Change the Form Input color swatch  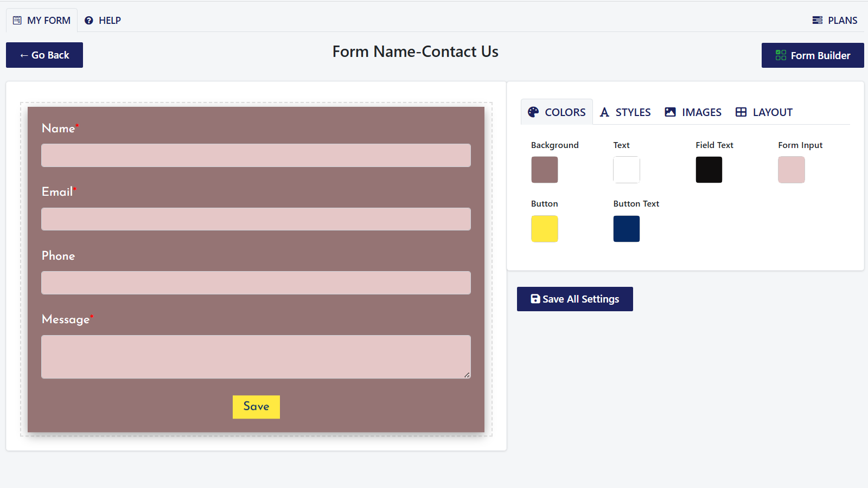click(x=791, y=170)
